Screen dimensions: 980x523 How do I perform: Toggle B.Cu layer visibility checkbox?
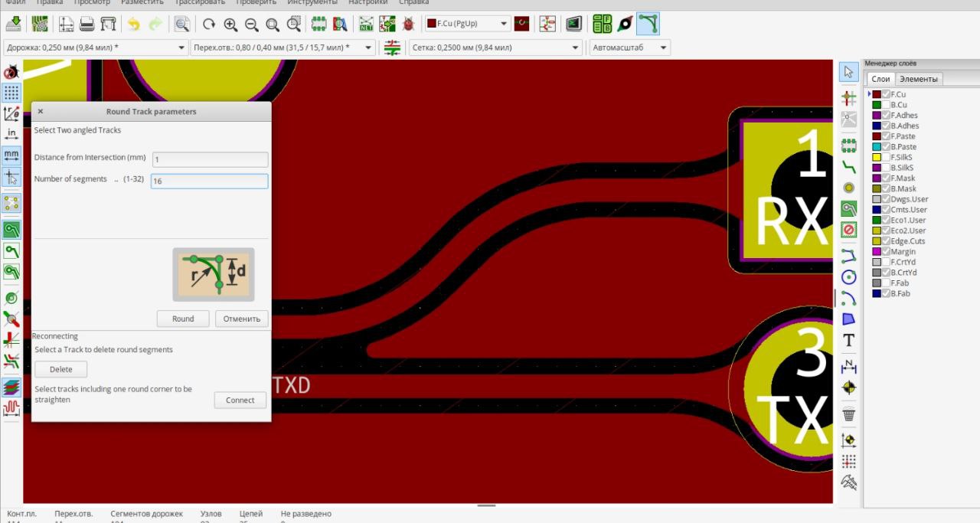pos(887,105)
